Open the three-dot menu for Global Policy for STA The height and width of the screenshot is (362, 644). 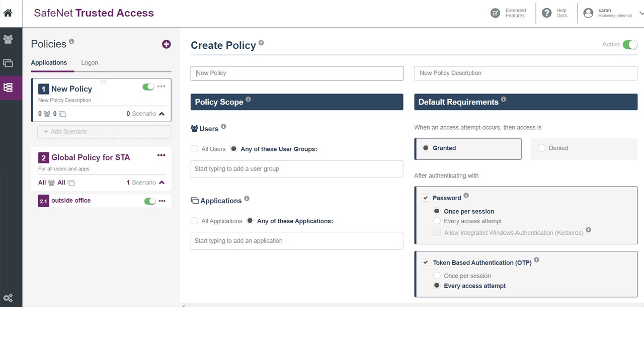tap(162, 155)
